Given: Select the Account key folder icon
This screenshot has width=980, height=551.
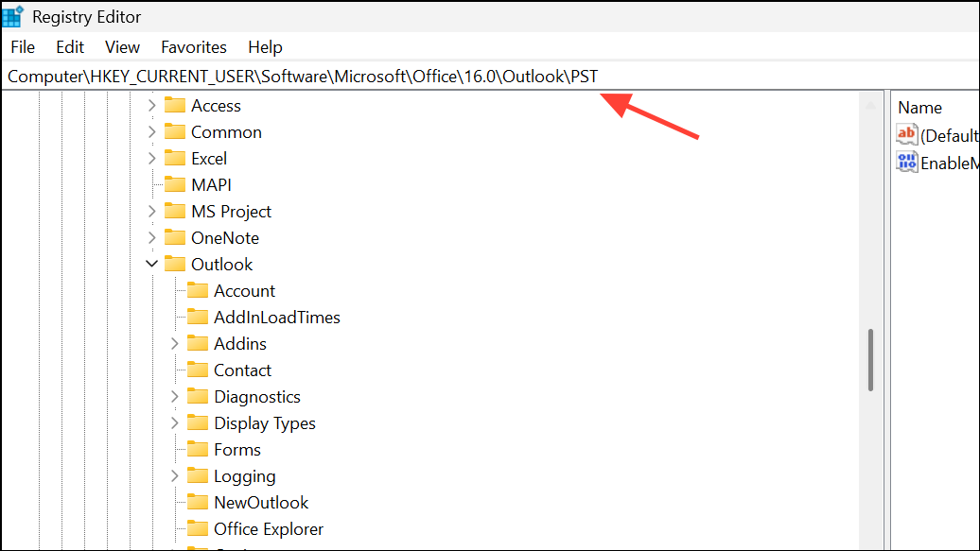Looking at the screenshot, I should click(x=198, y=290).
